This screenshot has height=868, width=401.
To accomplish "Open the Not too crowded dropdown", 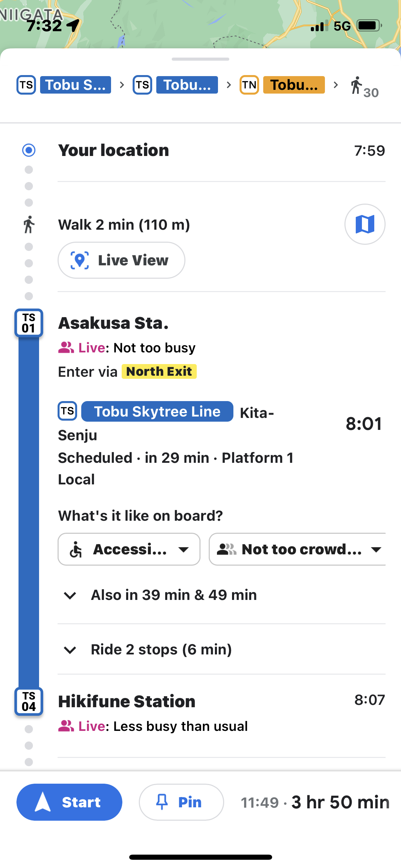I will pyautogui.click(x=297, y=549).
